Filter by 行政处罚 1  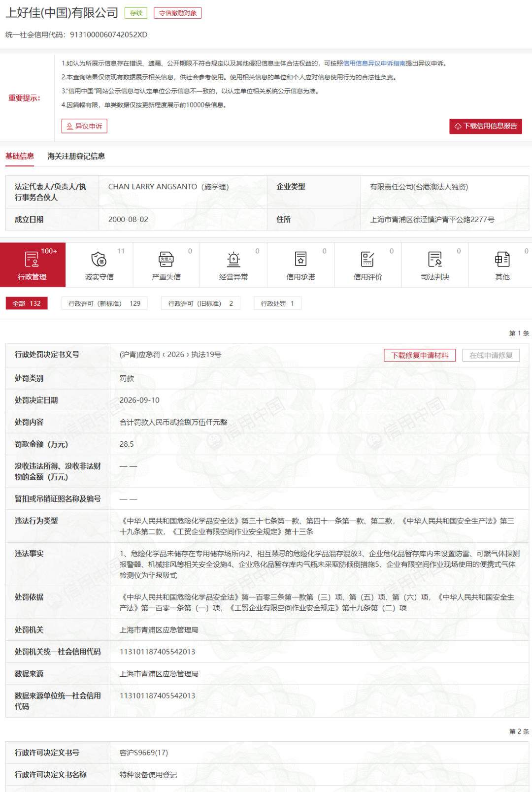point(277,303)
